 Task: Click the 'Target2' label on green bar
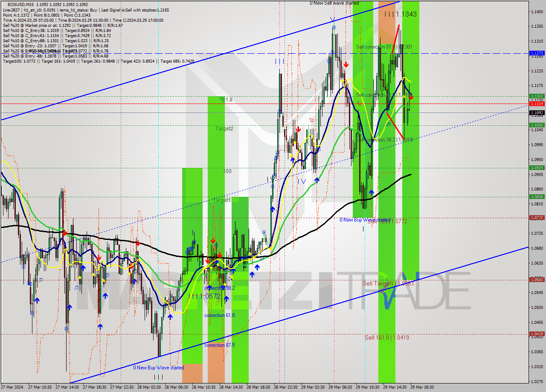point(224,128)
